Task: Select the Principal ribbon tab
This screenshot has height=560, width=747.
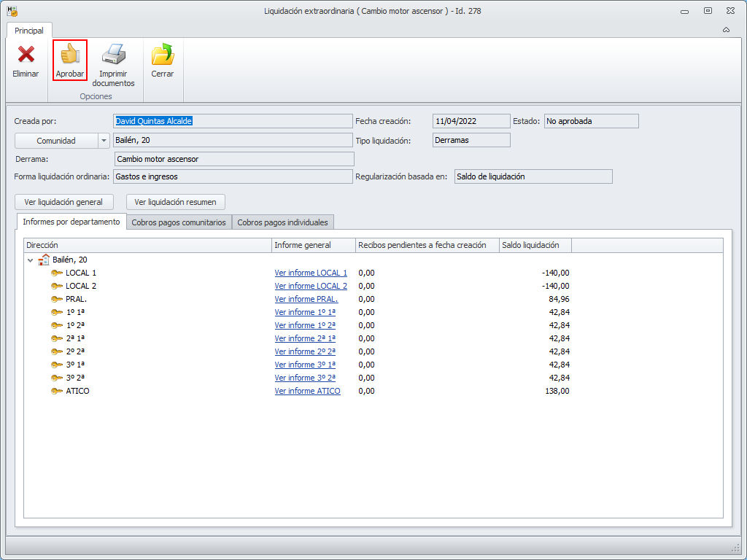Action: (29, 31)
